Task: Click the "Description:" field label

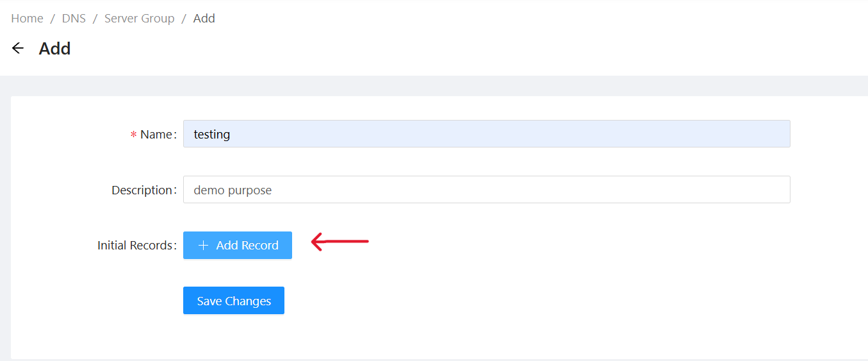Action: 143,190
